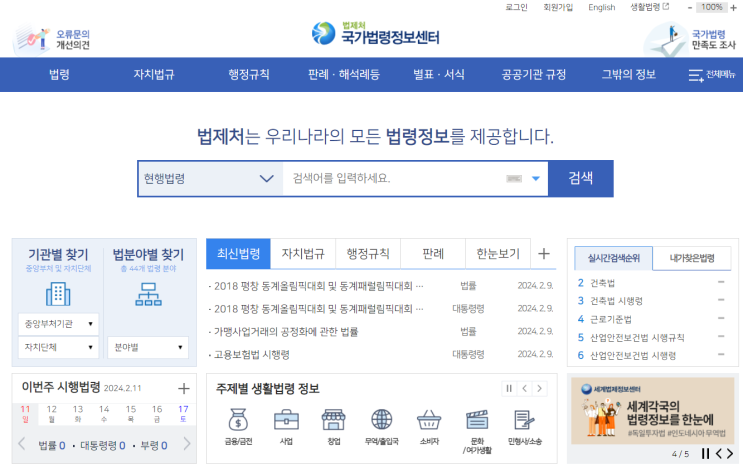Select the 실시간검색순위 tab

click(x=614, y=258)
